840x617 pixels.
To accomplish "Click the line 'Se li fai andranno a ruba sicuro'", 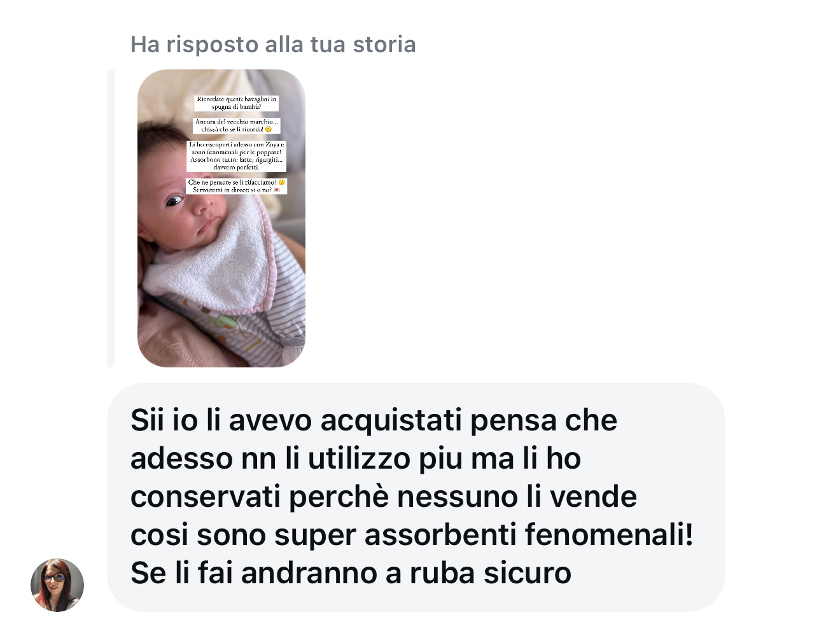I will click(351, 572).
